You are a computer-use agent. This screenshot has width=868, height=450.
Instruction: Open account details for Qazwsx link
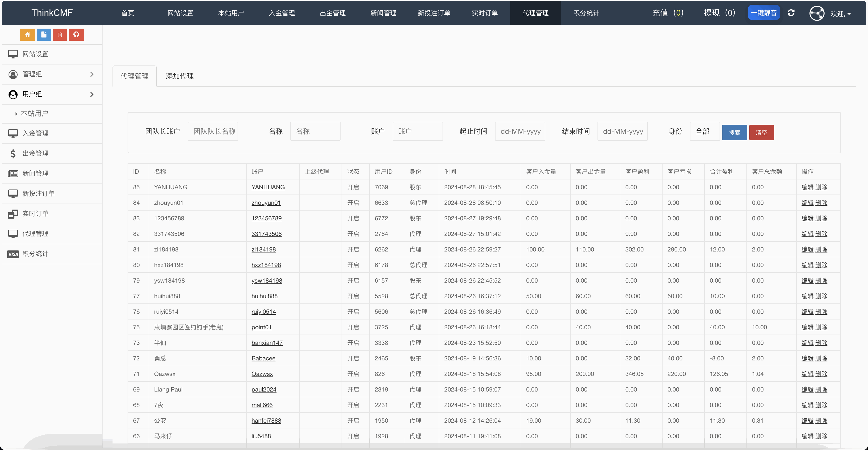[262, 374]
